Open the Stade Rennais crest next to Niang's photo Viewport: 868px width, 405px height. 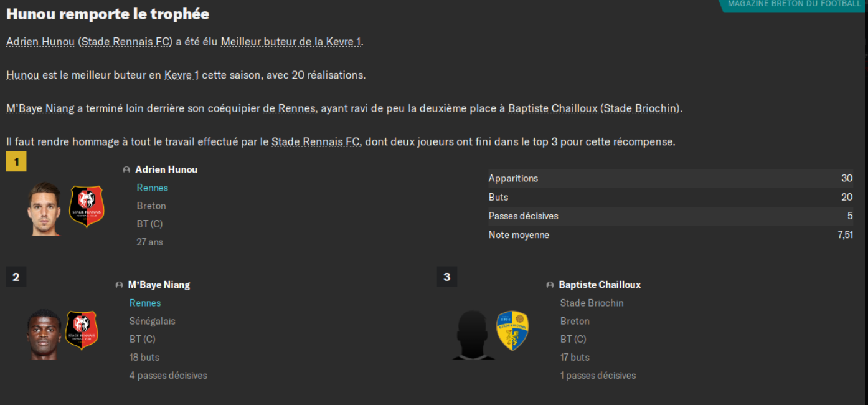point(82,330)
